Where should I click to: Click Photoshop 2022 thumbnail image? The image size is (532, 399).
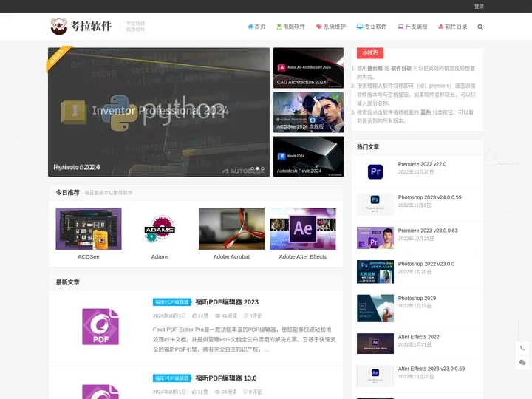click(x=375, y=272)
